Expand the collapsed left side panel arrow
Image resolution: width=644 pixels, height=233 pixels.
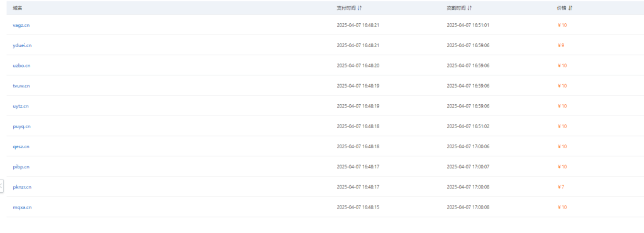(x=1, y=185)
